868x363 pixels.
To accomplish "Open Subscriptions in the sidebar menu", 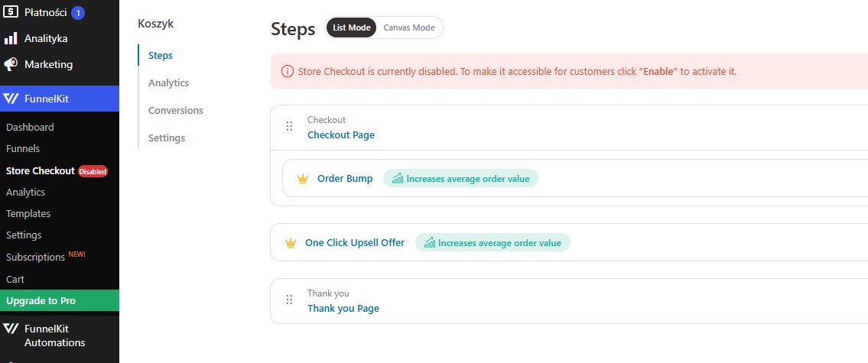I will click(x=35, y=258).
